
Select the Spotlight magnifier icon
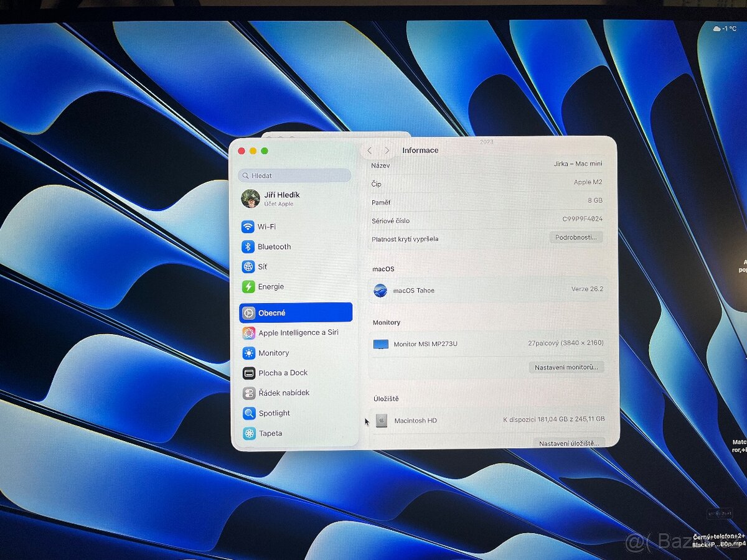250,413
